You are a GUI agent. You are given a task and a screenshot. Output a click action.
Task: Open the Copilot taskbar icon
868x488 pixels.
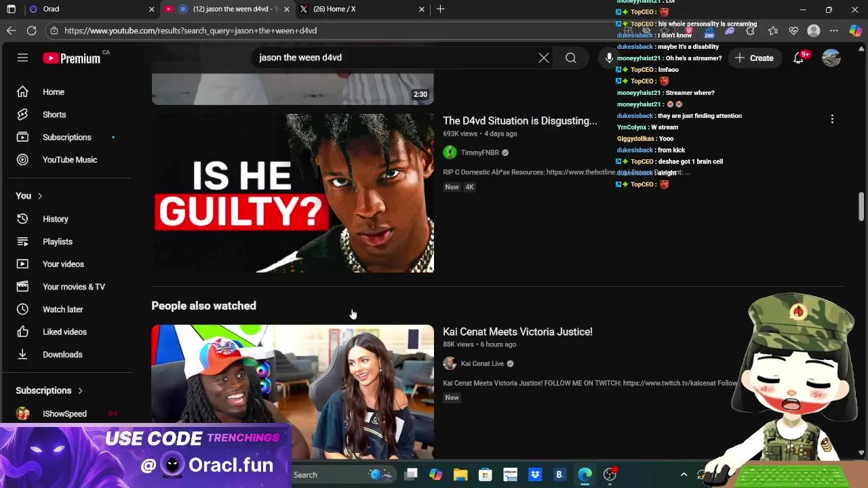435,474
